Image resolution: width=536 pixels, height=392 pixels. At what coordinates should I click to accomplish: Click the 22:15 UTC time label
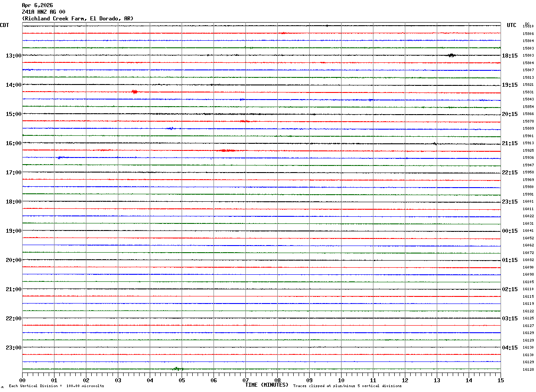click(x=510, y=173)
